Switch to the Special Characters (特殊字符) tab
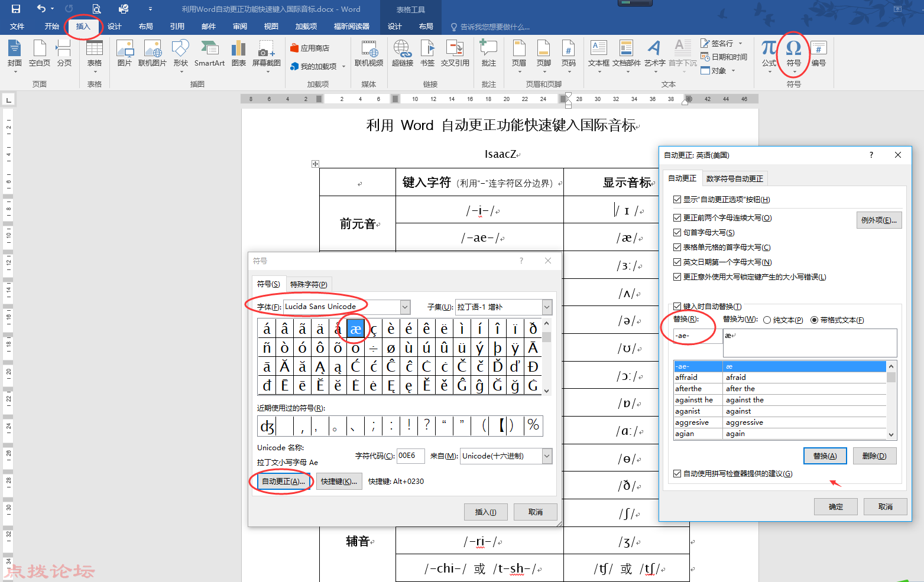This screenshot has width=924, height=582. click(x=309, y=284)
